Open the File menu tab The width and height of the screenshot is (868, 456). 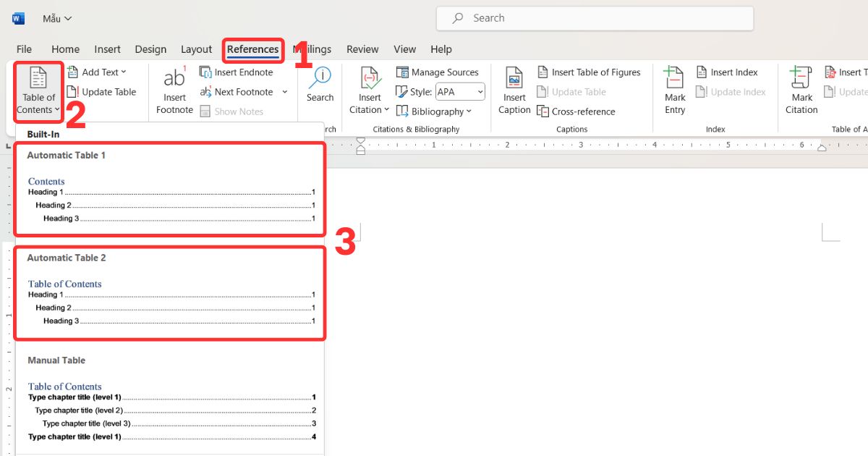pyautogui.click(x=24, y=49)
